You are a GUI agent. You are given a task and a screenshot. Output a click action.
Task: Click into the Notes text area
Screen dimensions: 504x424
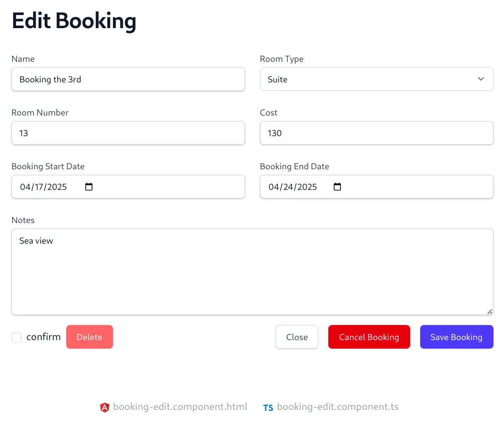(x=253, y=272)
